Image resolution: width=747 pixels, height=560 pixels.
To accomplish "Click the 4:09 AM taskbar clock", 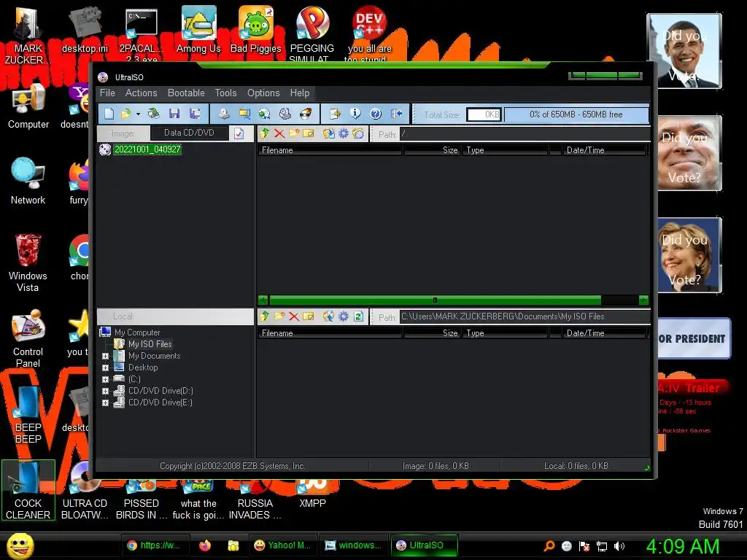I will pyautogui.click(x=682, y=546).
